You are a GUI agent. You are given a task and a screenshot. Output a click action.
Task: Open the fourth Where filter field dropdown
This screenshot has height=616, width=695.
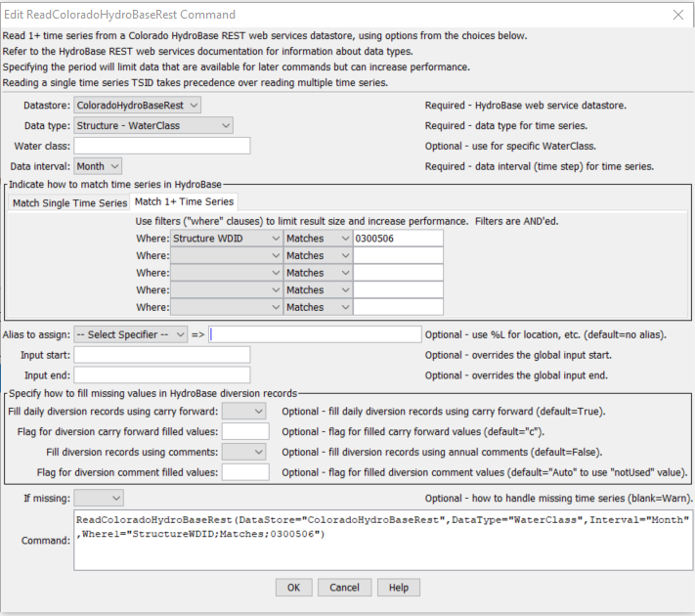pyautogui.click(x=227, y=290)
